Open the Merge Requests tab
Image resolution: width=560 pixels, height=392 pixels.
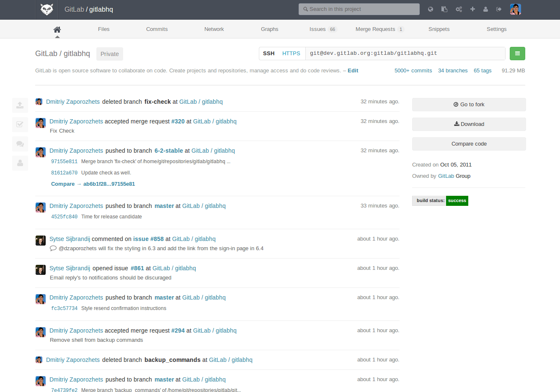tap(375, 29)
